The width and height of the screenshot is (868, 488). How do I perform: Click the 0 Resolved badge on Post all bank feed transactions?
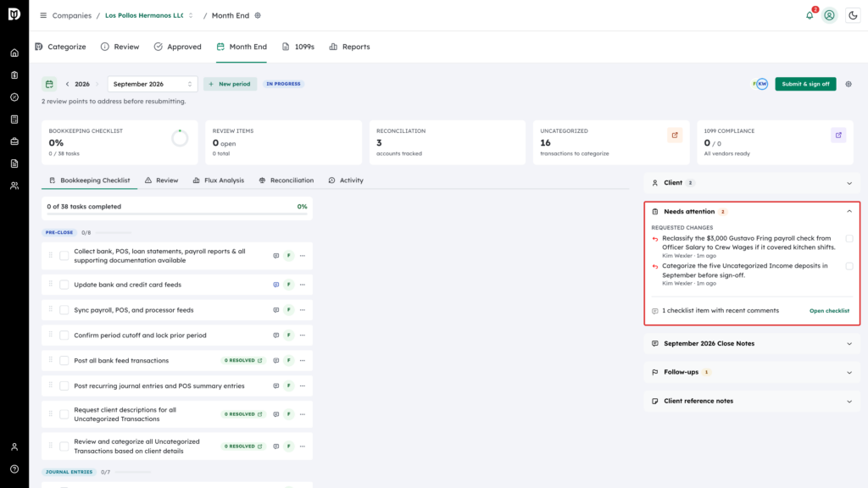click(243, 361)
